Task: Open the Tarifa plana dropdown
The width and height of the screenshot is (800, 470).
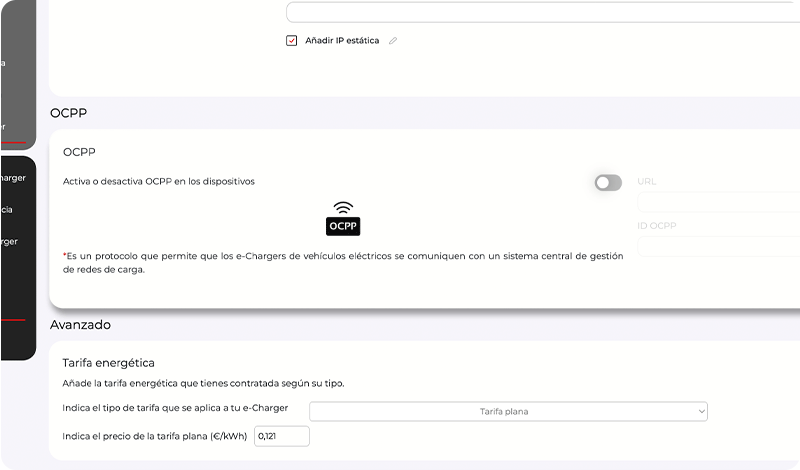Action: [x=508, y=411]
